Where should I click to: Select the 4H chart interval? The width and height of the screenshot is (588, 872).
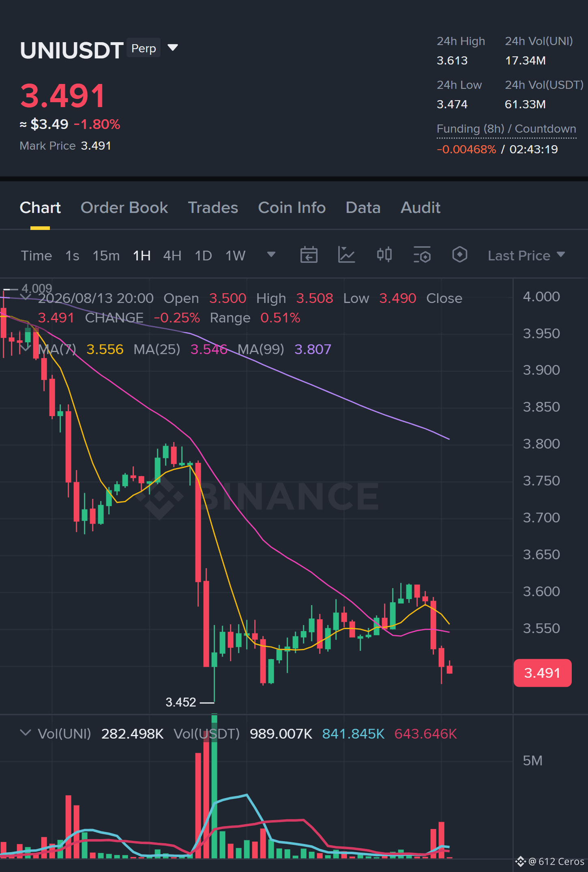click(172, 256)
